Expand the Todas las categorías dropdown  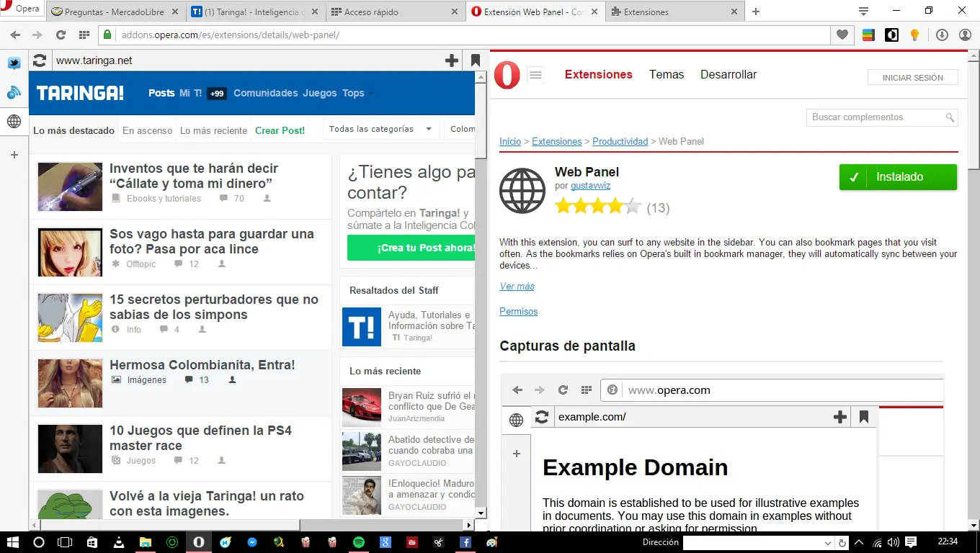pyautogui.click(x=381, y=129)
